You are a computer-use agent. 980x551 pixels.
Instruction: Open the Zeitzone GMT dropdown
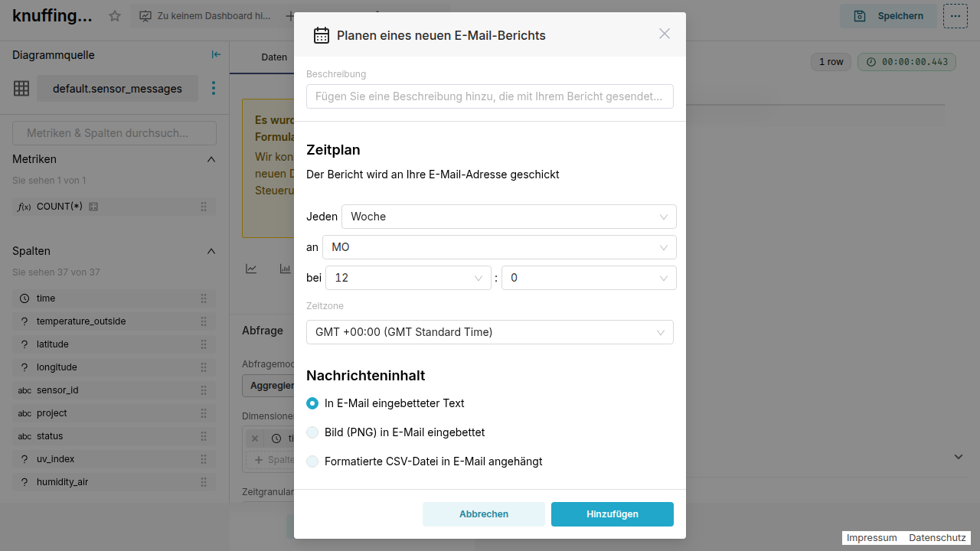point(489,332)
